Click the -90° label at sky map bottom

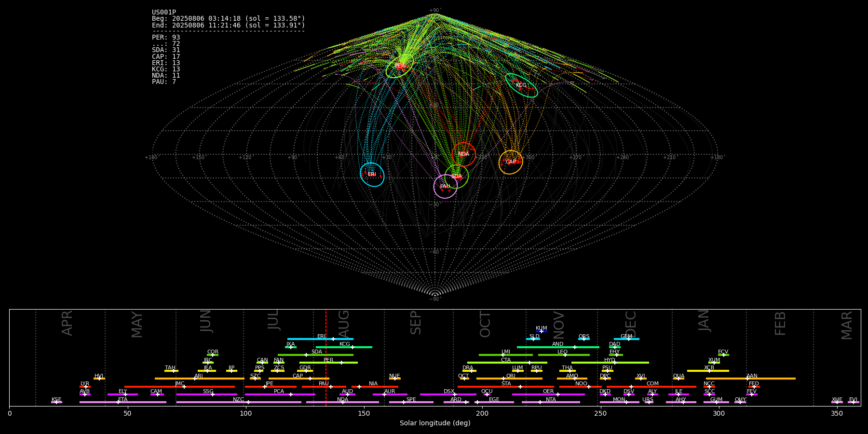(435, 299)
